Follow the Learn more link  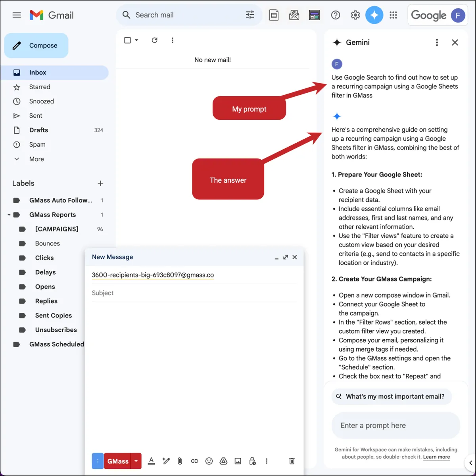point(436,457)
